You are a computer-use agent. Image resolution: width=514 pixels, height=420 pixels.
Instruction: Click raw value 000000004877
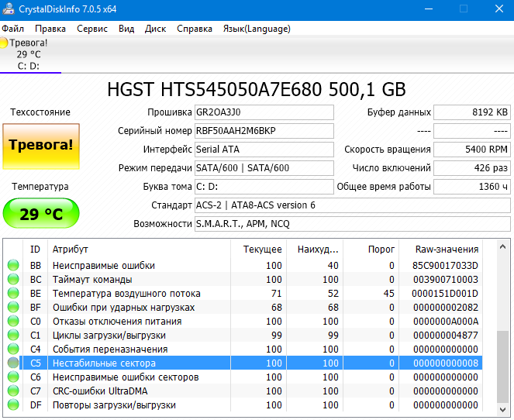[x=446, y=336]
